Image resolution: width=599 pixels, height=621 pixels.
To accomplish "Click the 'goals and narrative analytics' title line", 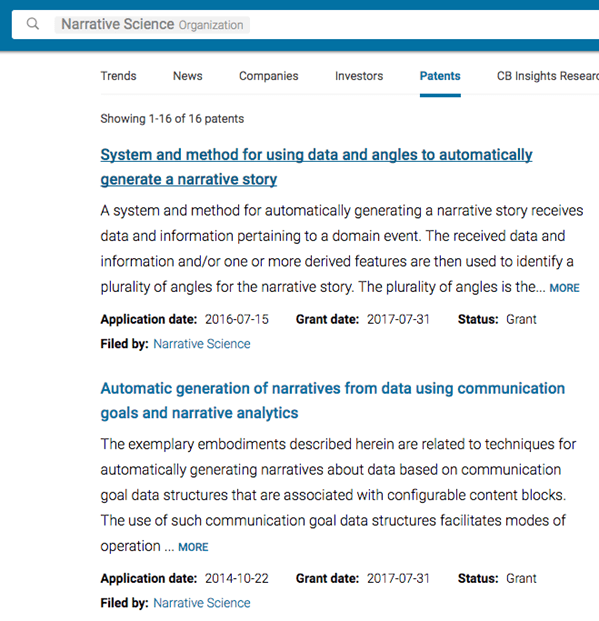I will pos(199,413).
